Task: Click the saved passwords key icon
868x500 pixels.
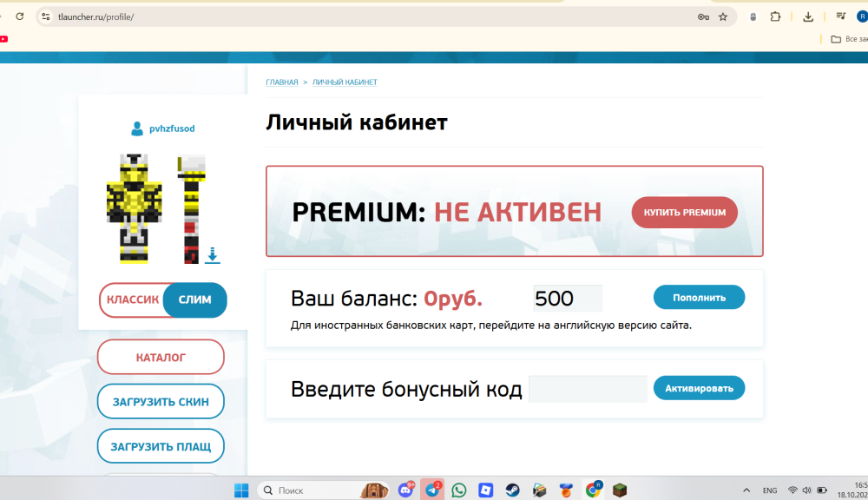Action: pyautogui.click(x=703, y=17)
